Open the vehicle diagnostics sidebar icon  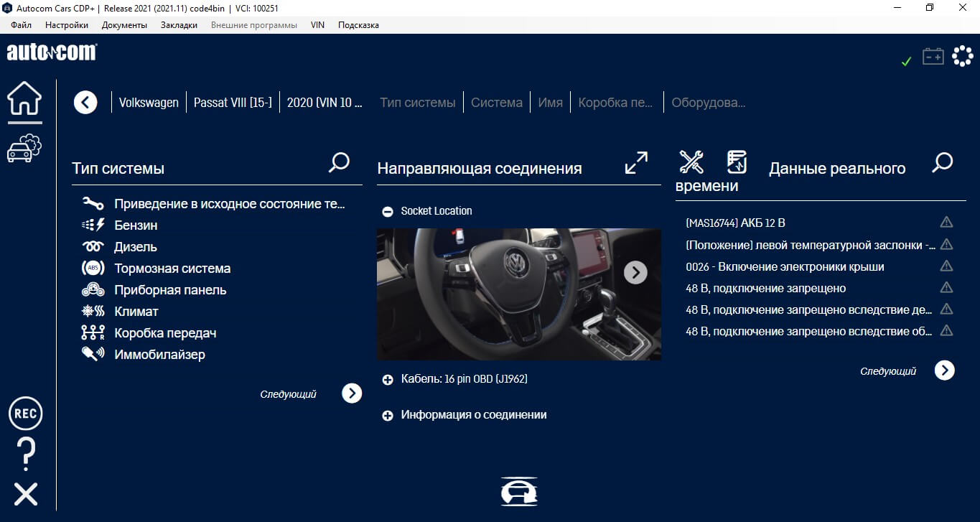point(25,147)
